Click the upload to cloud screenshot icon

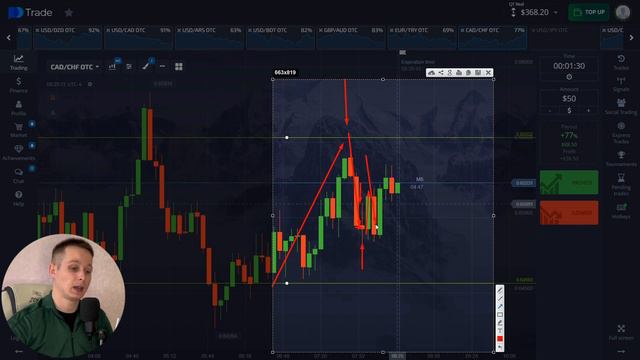tap(431, 73)
